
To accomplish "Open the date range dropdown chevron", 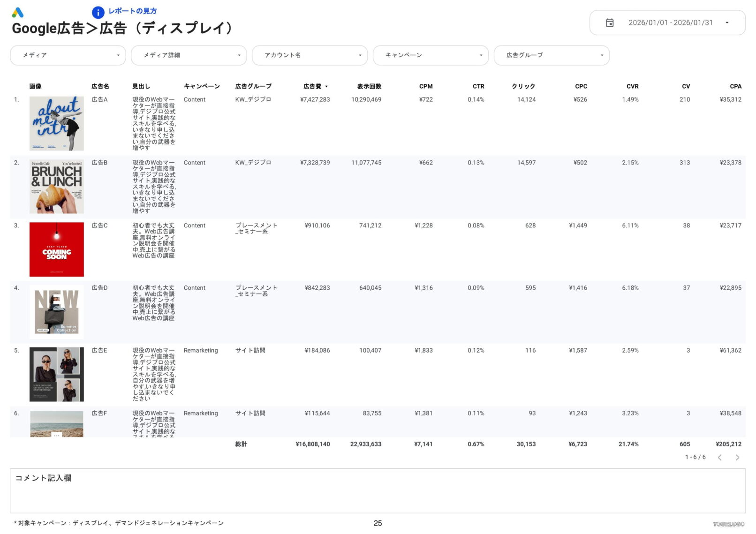I will (728, 23).
